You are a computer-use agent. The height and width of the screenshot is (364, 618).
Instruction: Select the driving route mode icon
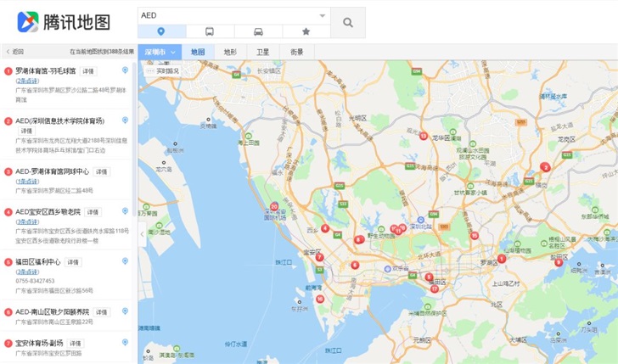click(258, 31)
